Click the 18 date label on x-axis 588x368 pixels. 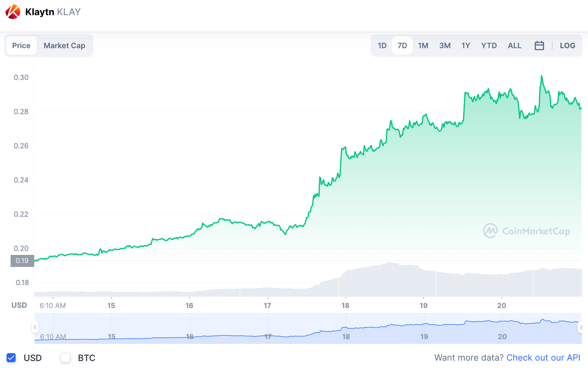point(345,305)
